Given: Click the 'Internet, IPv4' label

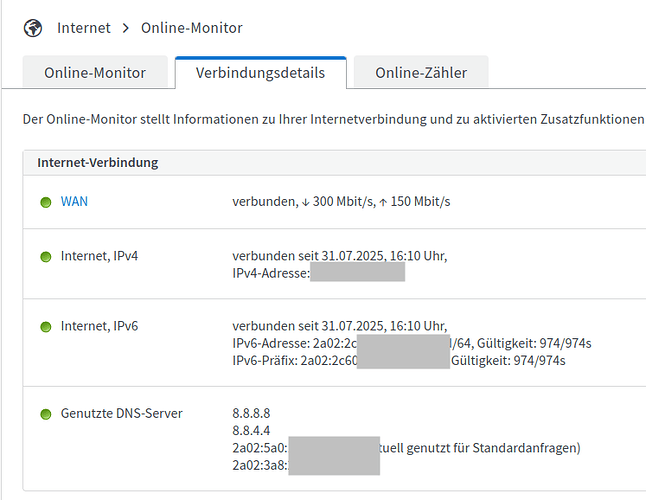Looking at the screenshot, I should 99,256.
